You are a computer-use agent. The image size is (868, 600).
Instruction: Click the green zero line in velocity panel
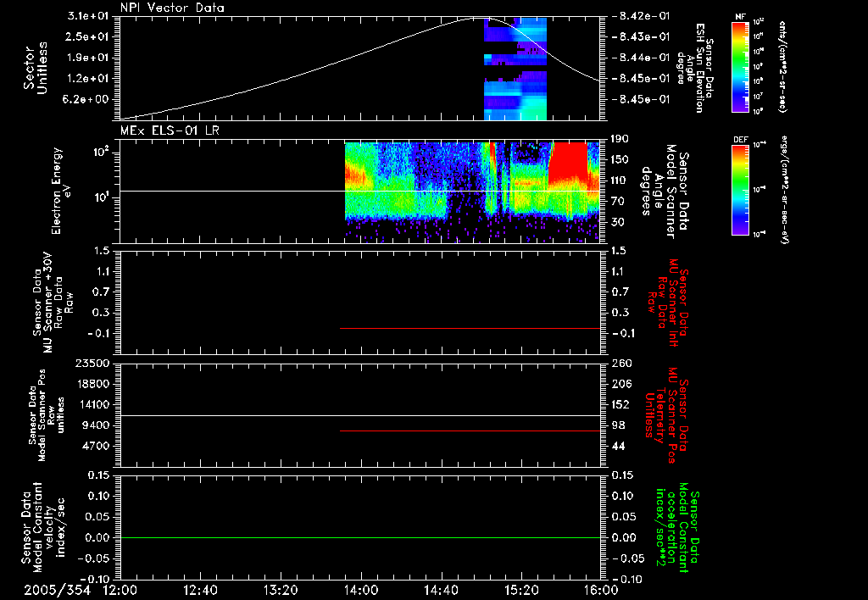pos(360,538)
